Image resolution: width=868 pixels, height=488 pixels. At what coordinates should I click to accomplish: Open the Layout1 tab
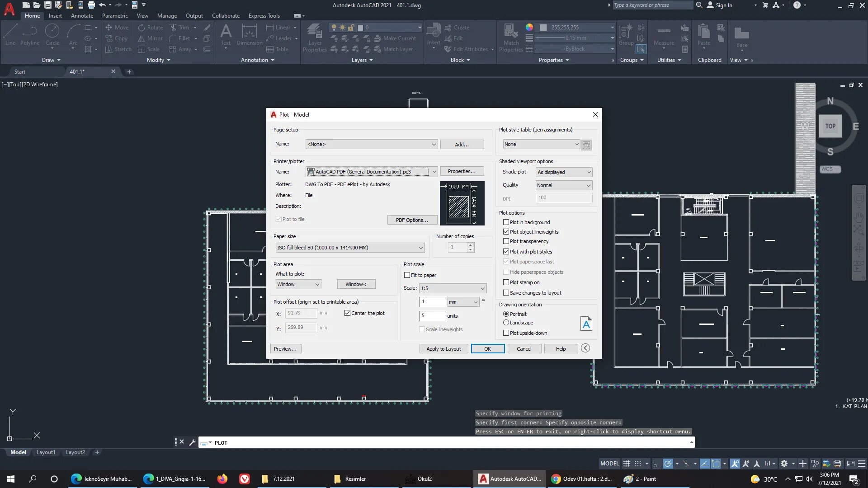[46, 452]
